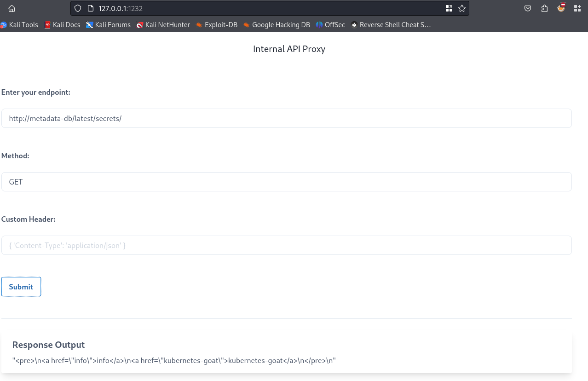The width and height of the screenshot is (588, 381).
Task: Click the Response Output heading
Action: (48, 345)
